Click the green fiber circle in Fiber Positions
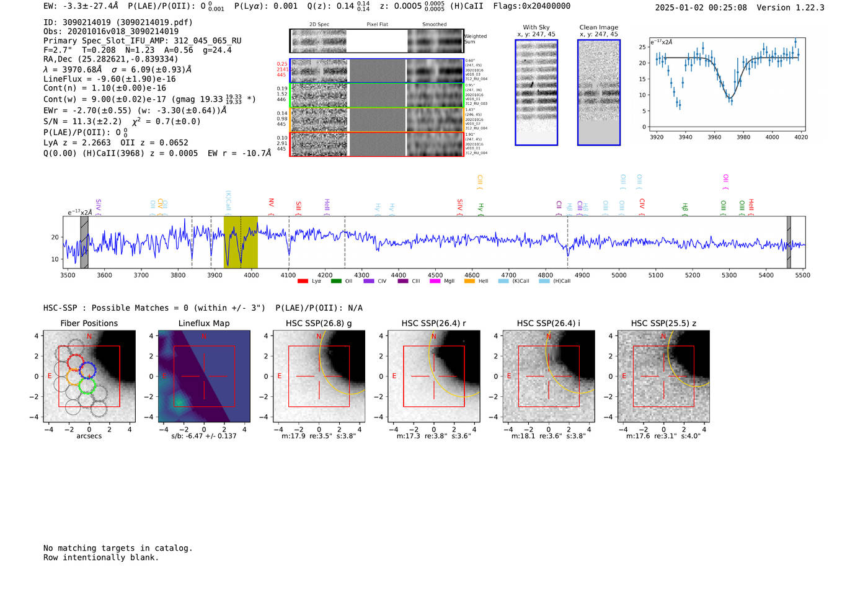The width and height of the screenshot is (868, 591). coord(86,387)
